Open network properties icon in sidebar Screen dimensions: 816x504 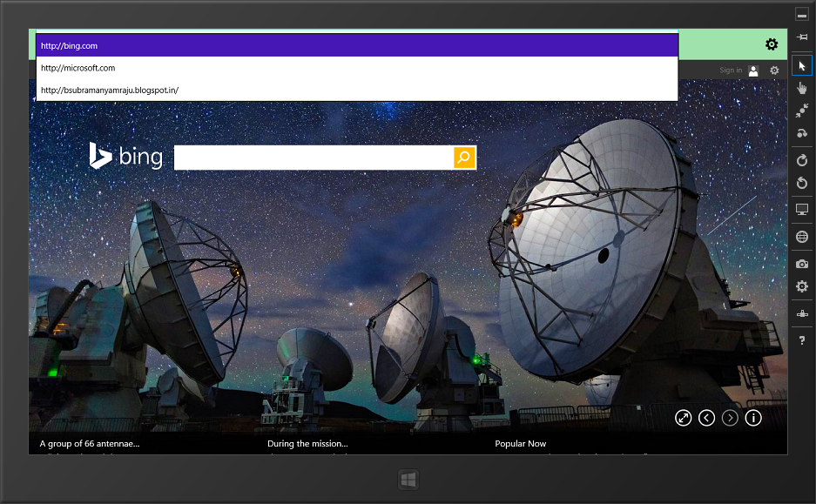click(801, 313)
